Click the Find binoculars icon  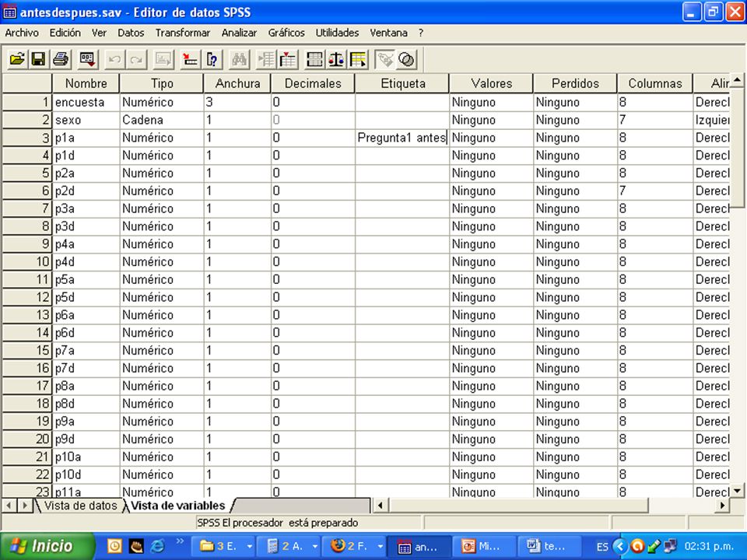[239, 60]
